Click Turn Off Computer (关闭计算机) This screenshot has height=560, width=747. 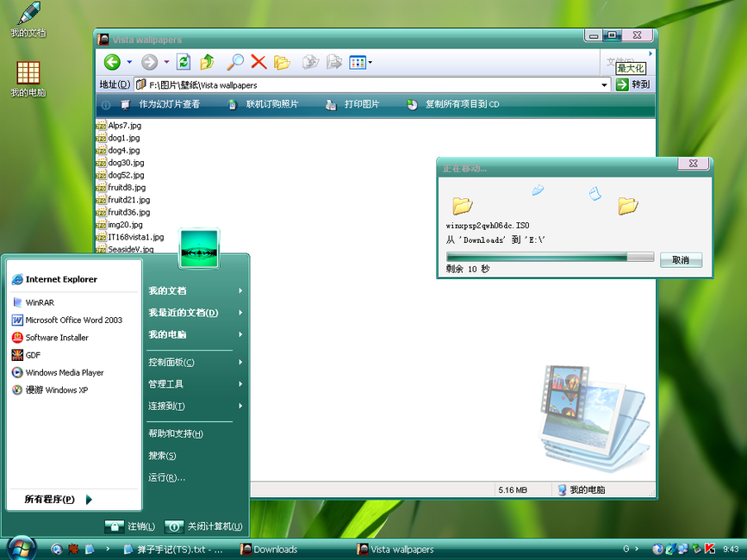pos(204,526)
